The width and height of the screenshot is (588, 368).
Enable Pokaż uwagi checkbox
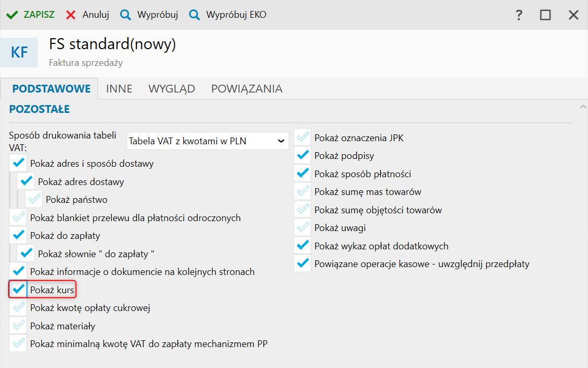point(302,227)
